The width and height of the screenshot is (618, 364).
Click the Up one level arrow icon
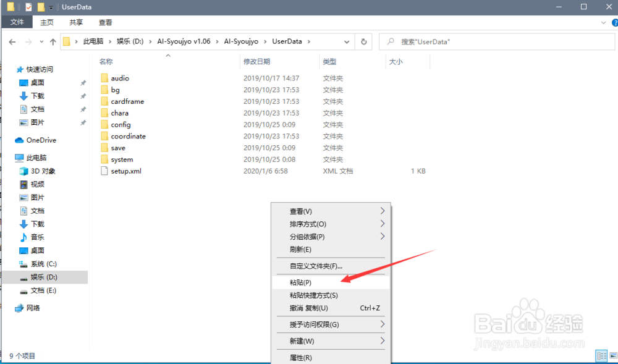click(53, 41)
